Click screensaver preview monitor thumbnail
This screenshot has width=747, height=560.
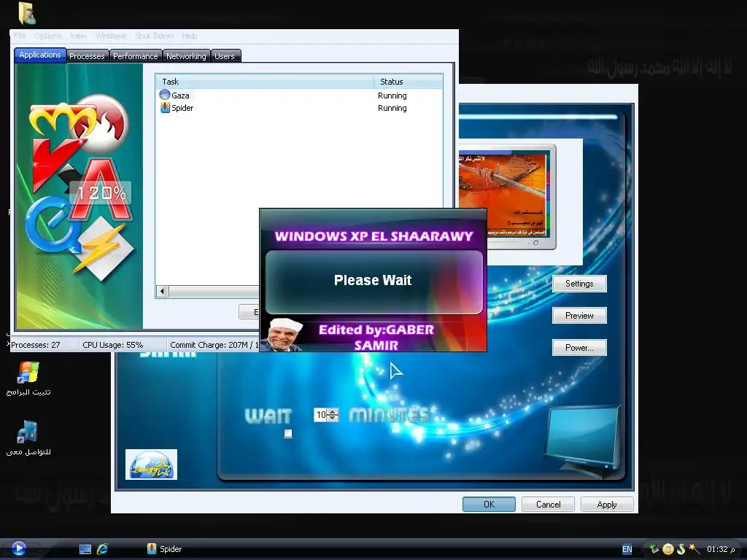point(506,197)
